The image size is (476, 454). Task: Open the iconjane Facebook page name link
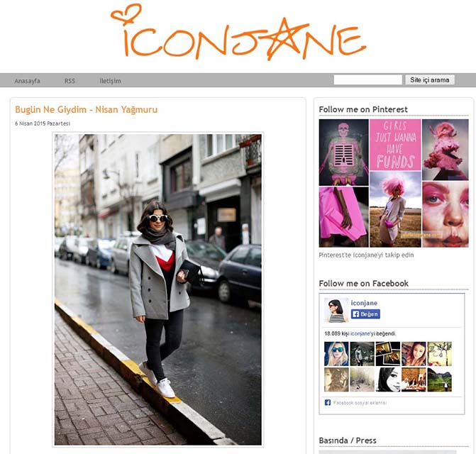364,303
